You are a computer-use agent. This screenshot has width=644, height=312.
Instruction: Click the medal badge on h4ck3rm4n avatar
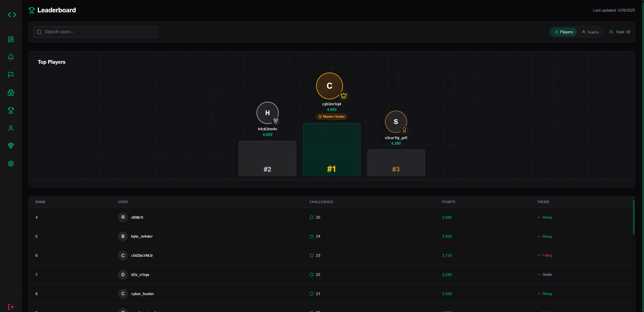(276, 121)
